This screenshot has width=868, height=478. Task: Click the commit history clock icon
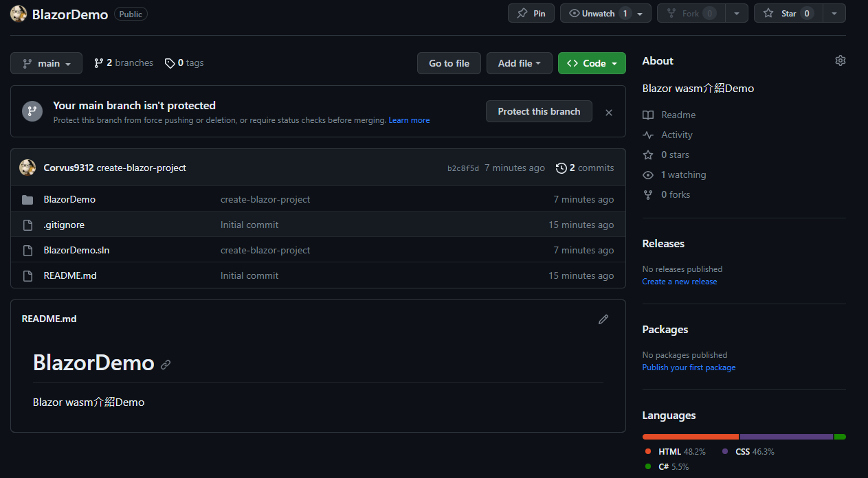click(x=561, y=168)
